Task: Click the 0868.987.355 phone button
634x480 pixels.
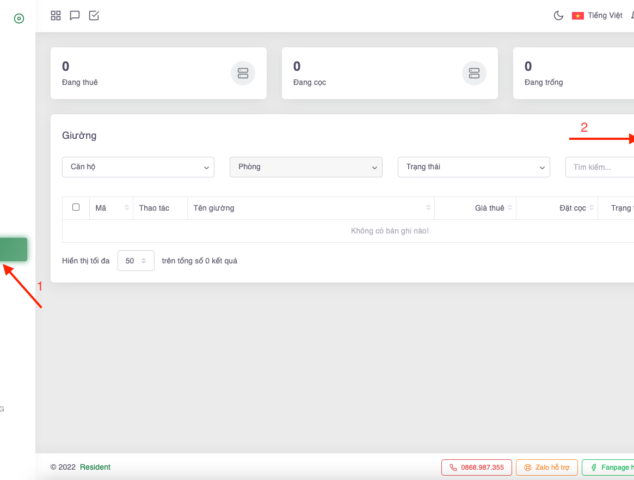Action: [476, 467]
